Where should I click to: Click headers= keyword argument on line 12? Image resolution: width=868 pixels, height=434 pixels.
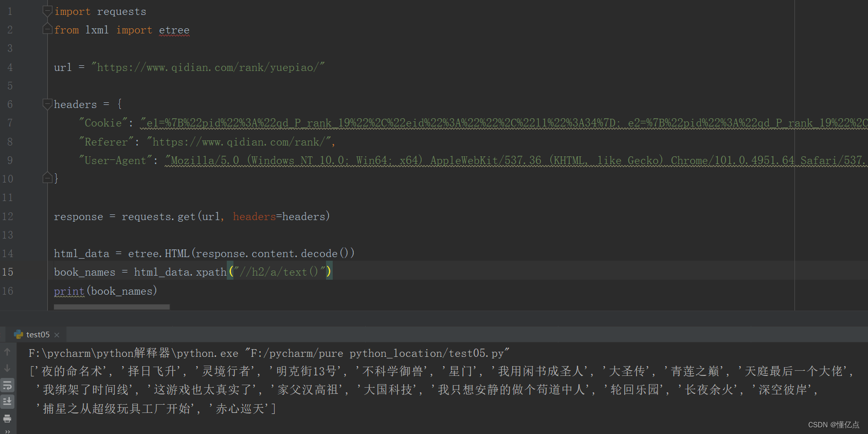tap(257, 216)
